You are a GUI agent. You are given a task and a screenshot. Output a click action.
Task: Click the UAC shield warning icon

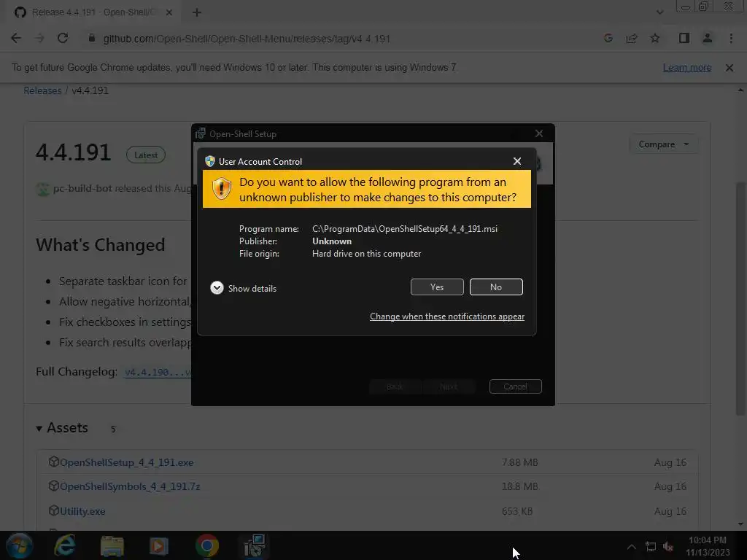222,189
